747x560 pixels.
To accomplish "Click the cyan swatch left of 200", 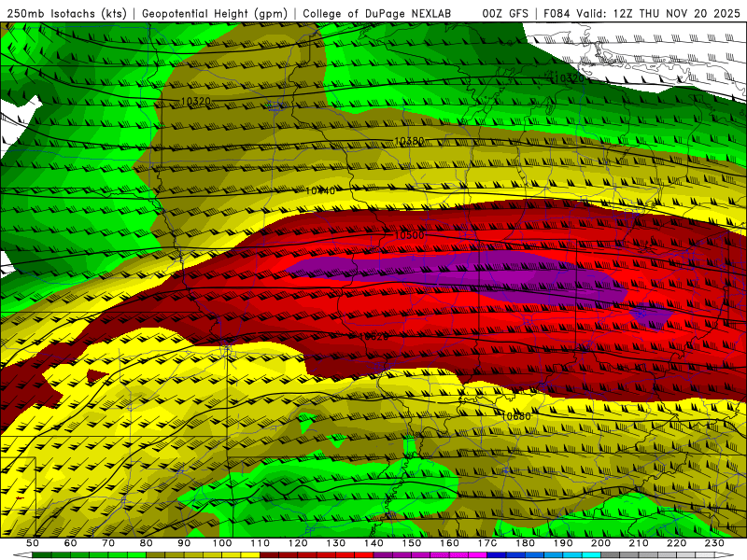I will [592, 555].
